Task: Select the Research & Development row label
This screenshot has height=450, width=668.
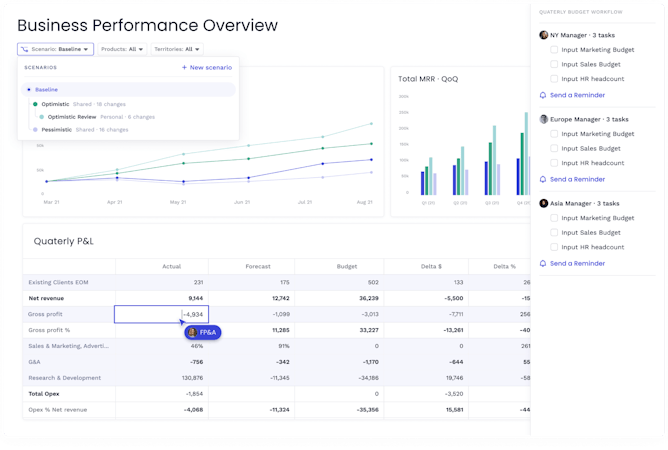Action: pos(65,378)
